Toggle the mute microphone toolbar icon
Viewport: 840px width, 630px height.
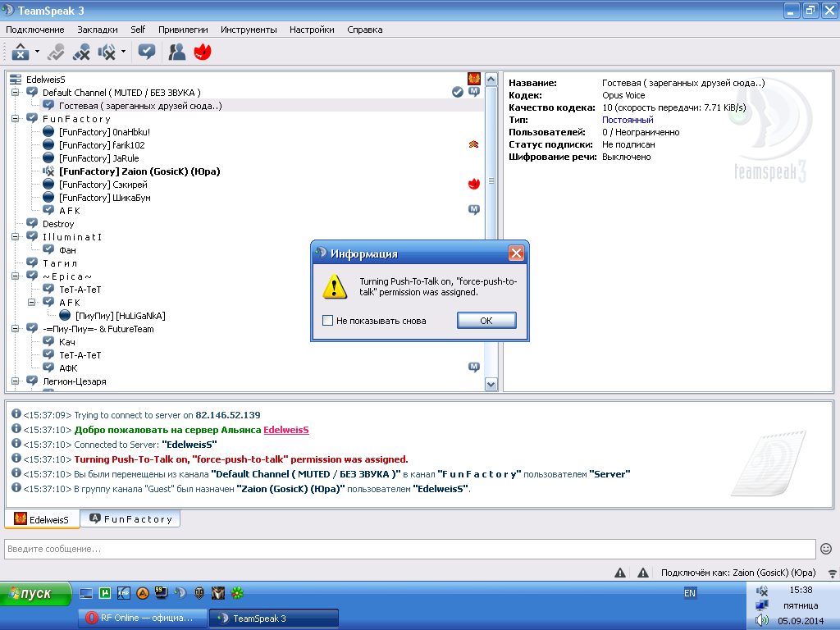click(81, 52)
